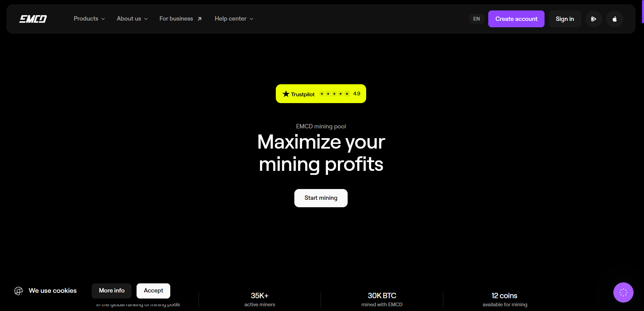Image resolution: width=644 pixels, height=311 pixels.
Task: Click the EMCD logo in the header
Action: point(33,19)
